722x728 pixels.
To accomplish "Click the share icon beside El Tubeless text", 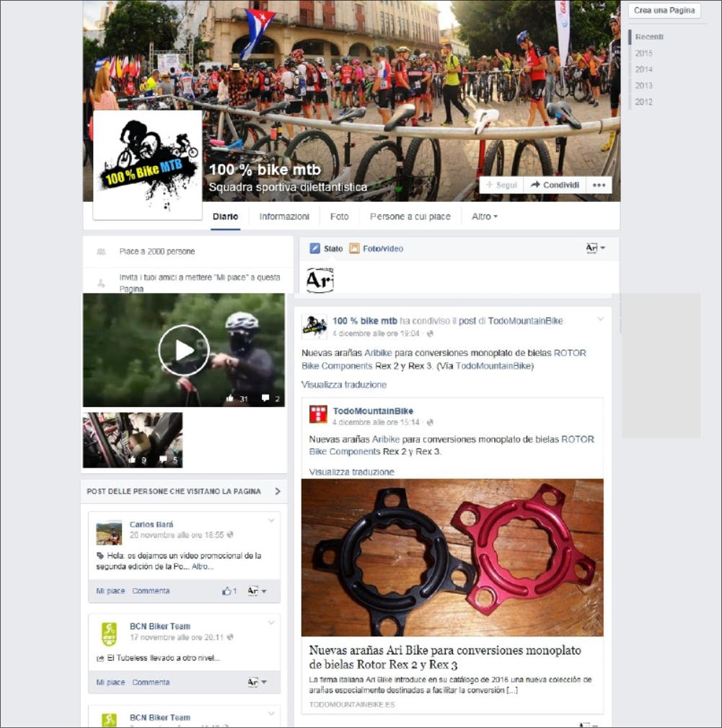I will 100,658.
